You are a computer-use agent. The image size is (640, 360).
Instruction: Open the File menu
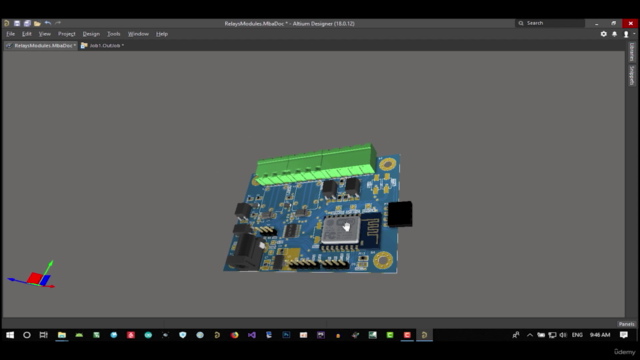click(10, 34)
